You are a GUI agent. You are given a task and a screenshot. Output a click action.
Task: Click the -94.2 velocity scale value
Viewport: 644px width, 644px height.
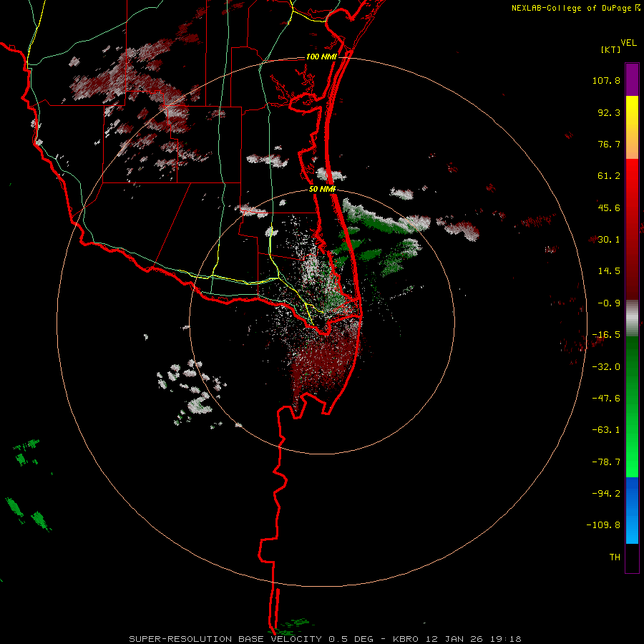point(606,493)
